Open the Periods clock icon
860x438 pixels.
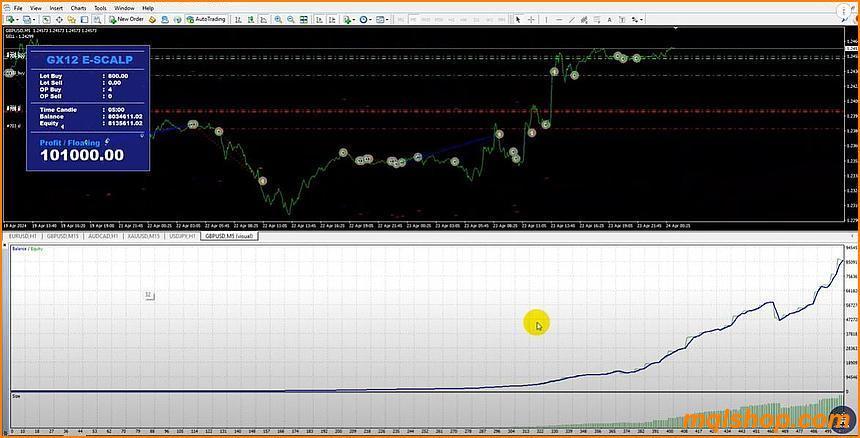363,19
